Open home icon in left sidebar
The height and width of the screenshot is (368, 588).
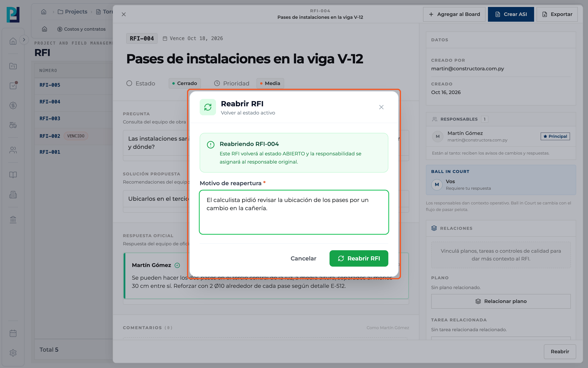pyautogui.click(x=13, y=41)
